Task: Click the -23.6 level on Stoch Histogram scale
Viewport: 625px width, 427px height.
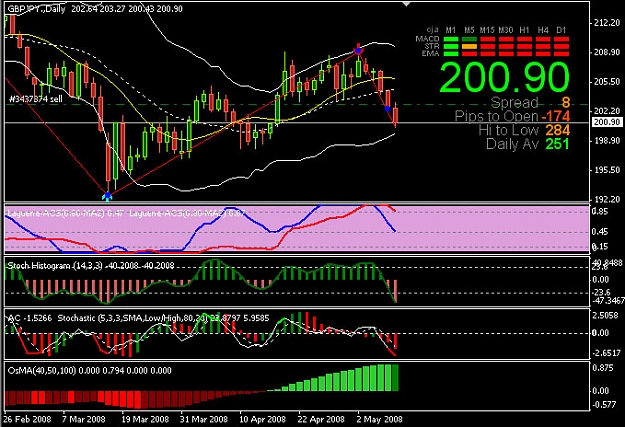Action: (x=601, y=293)
